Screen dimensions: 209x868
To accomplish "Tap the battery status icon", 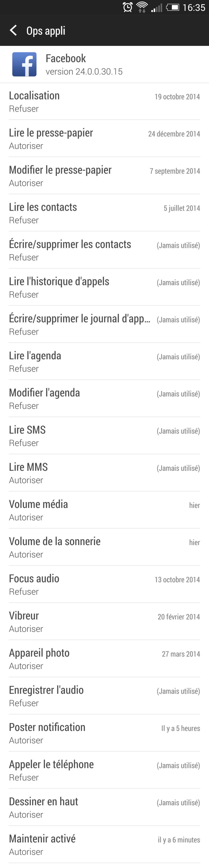I will [x=173, y=7].
